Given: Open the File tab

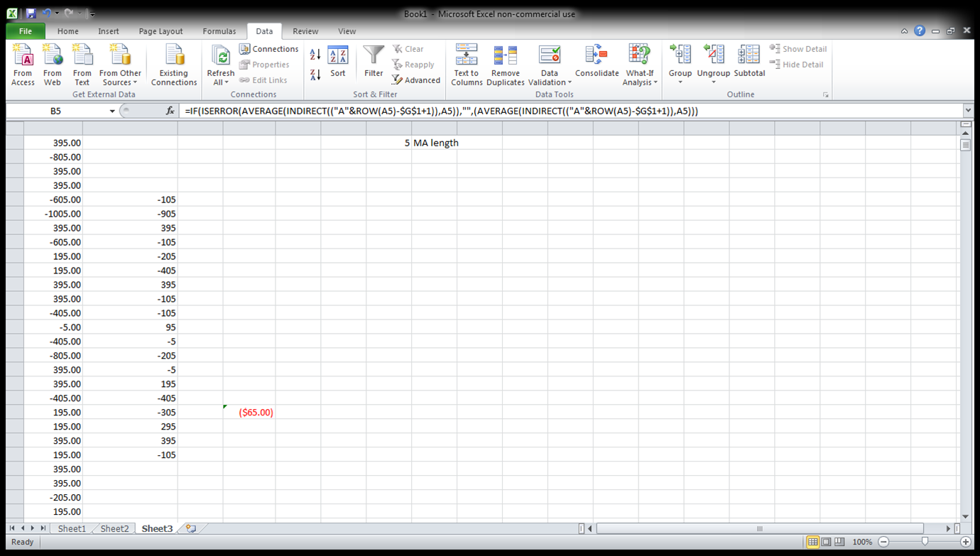Looking at the screenshot, I should [26, 31].
